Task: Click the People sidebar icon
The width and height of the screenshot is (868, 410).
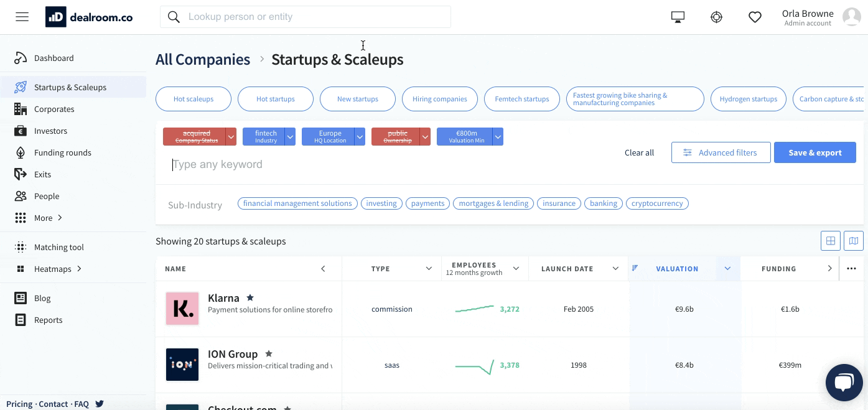Action: [21, 196]
